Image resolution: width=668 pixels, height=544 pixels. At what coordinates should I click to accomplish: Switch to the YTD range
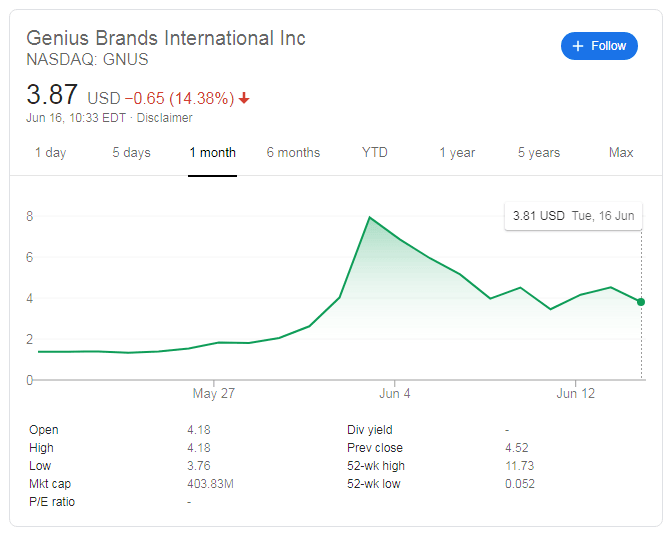pos(375,153)
